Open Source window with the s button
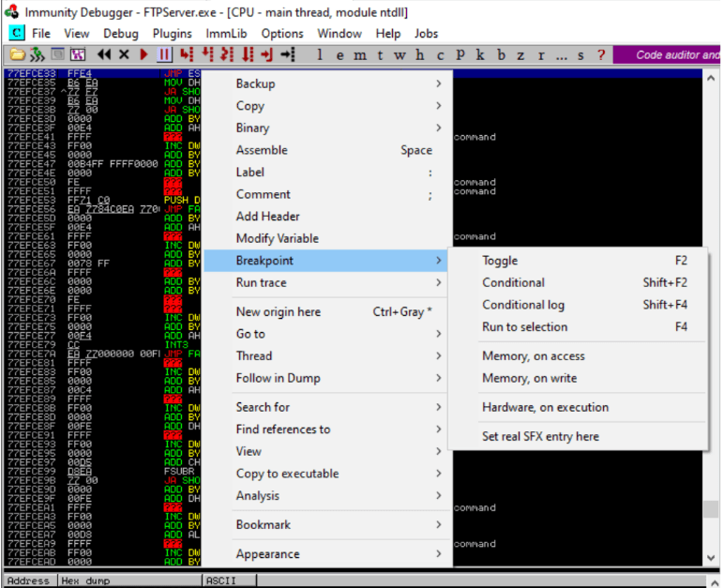Image resolution: width=724 pixels, height=588 pixels. pyautogui.click(x=581, y=55)
